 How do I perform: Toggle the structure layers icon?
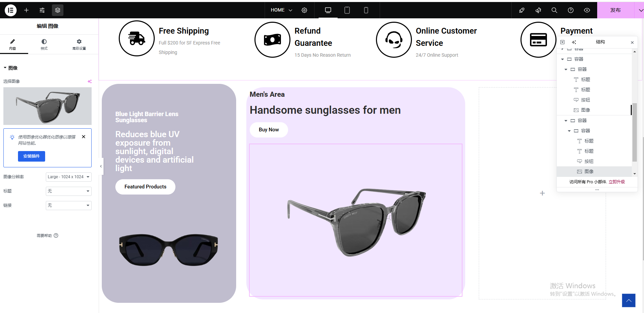pyautogui.click(x=58, y=10)
